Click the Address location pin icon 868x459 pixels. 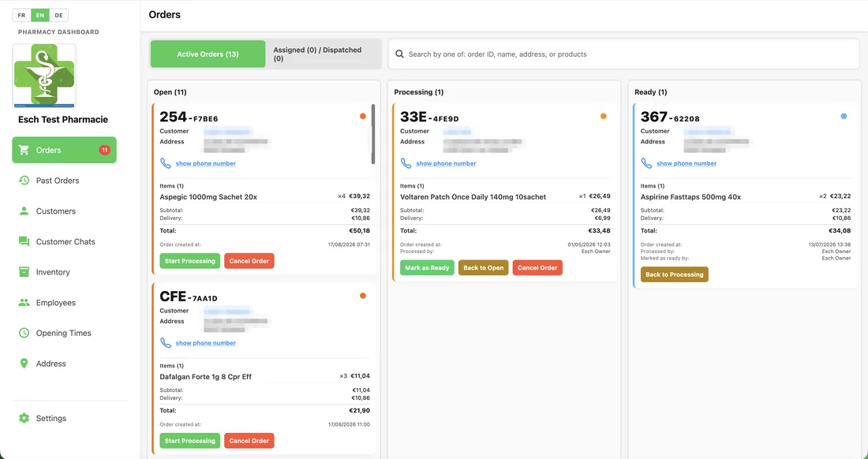pyautogui.click(x=24, y=364)
